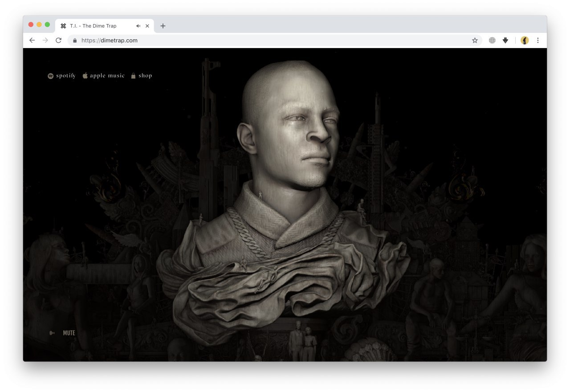Select the T.I. - The Dime Trap tab

105,26
